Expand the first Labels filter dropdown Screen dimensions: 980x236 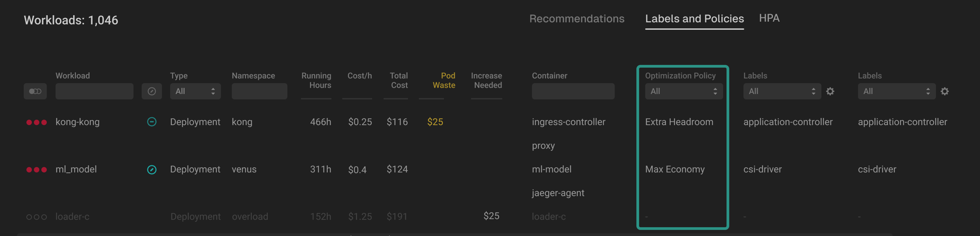782,91
